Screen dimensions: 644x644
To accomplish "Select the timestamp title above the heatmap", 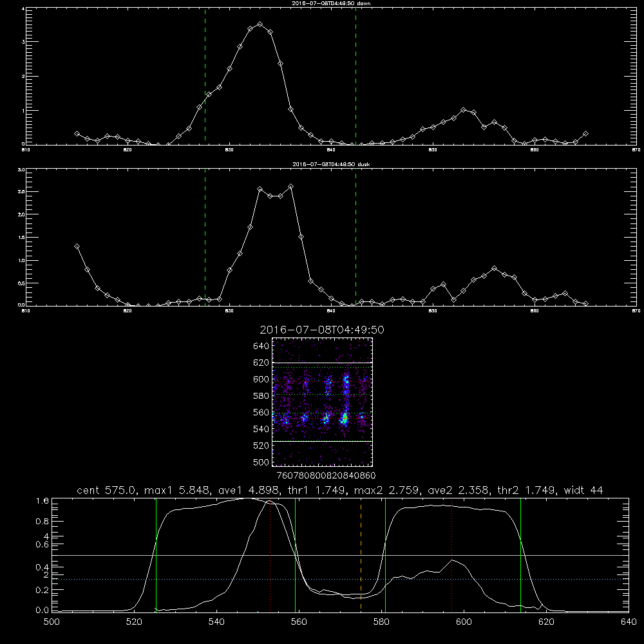I will [x=322, y=330].
